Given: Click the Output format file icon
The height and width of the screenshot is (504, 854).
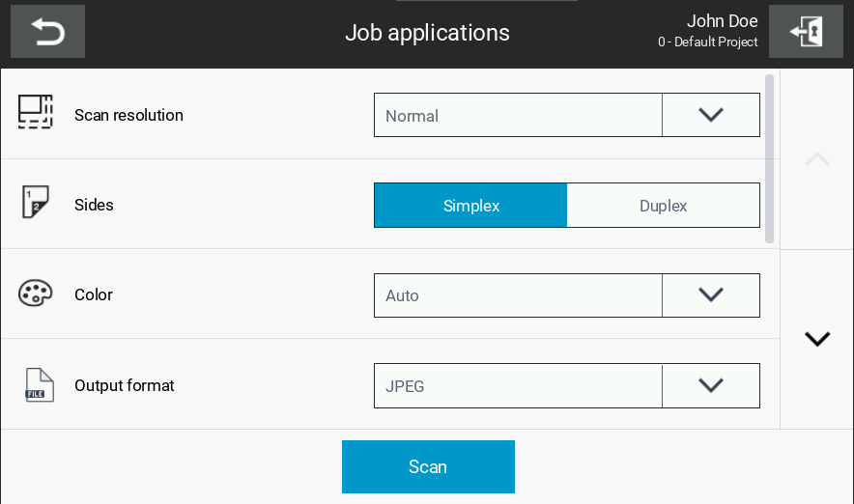Looking at the screenshot, I should click(x=40, y=385).
